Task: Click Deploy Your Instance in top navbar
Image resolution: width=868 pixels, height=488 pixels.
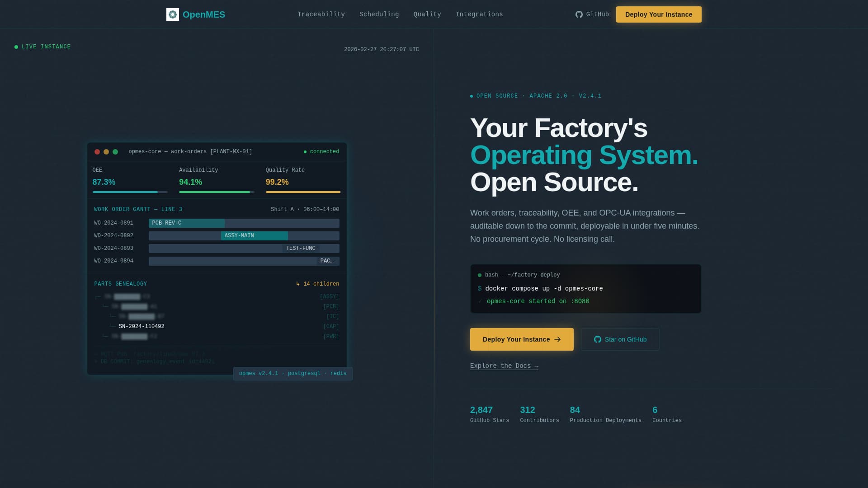Action: coord(659,14)
